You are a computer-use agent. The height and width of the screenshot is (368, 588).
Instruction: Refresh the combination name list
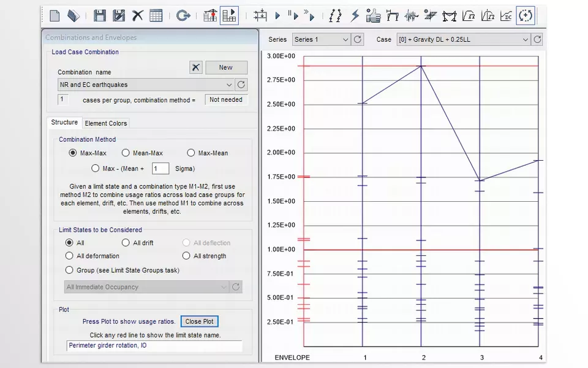click(241, 85)
